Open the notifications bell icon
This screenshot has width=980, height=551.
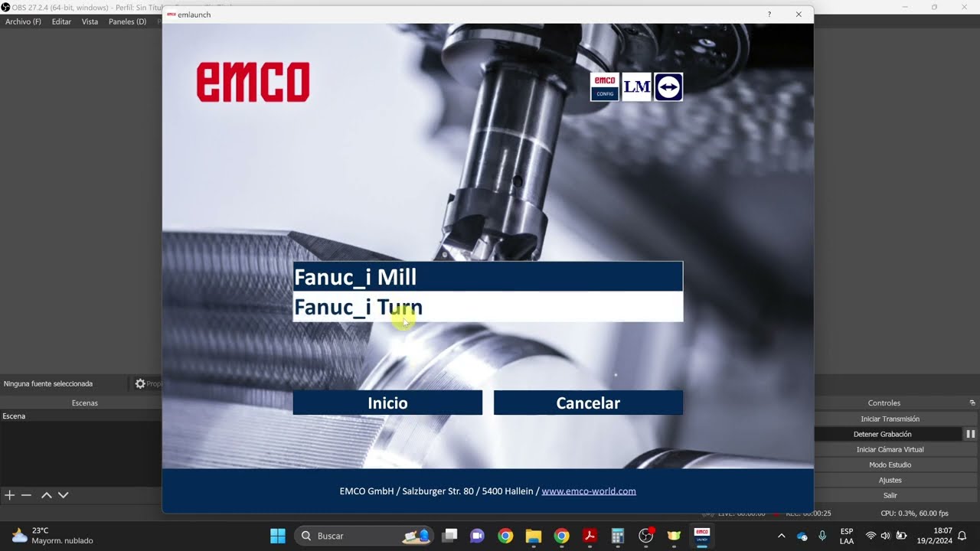[x=962, y=536]
